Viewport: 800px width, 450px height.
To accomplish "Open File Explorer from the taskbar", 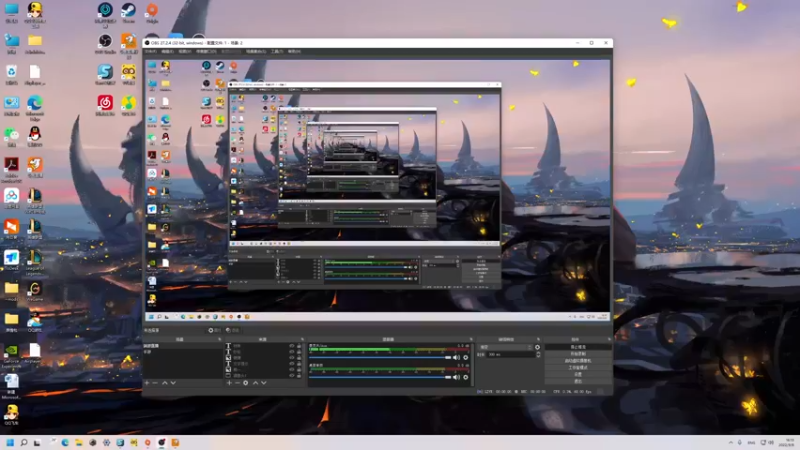I will (x=79, y=442).
